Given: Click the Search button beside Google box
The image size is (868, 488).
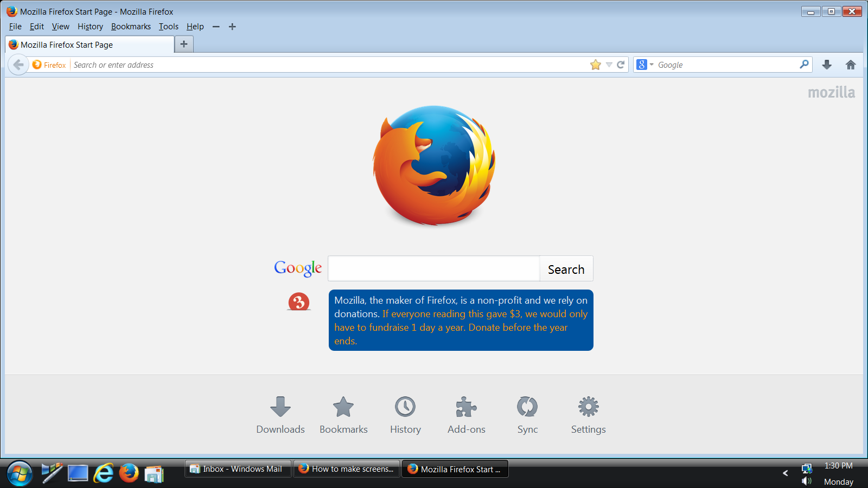Looking at the screenshot, I should [x=566, y=269].
